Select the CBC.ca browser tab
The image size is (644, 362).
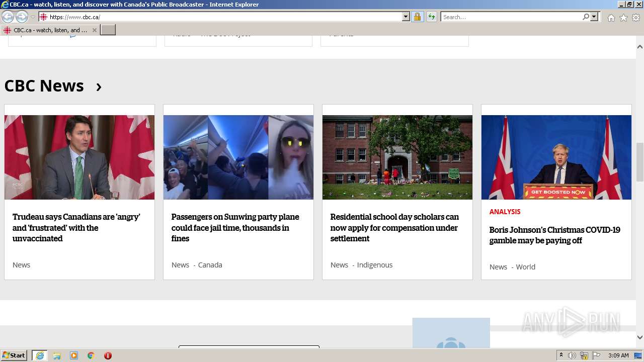pos(50,30)
